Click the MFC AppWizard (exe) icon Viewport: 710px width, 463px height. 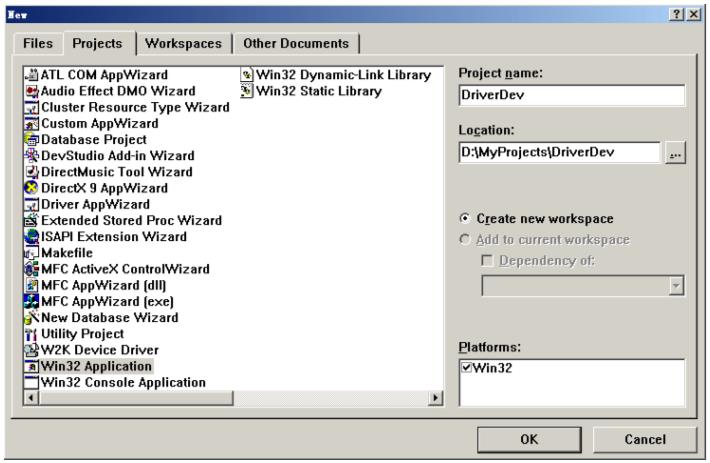[x=31, y=301]
